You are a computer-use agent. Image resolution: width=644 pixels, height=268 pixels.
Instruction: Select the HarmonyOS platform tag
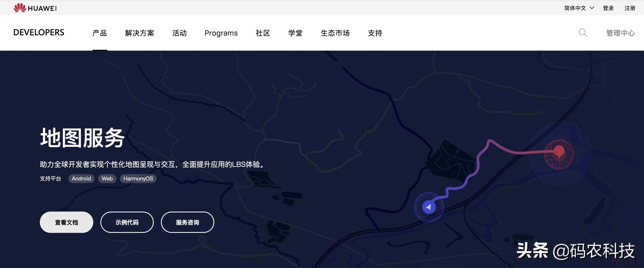click(138, 179)
